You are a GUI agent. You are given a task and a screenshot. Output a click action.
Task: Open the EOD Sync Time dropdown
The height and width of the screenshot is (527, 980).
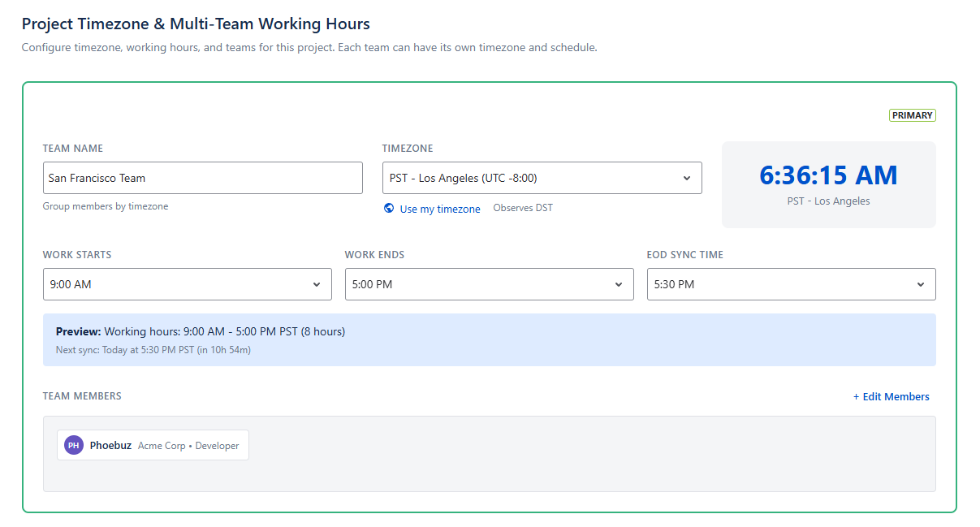(x=792, y=284)
